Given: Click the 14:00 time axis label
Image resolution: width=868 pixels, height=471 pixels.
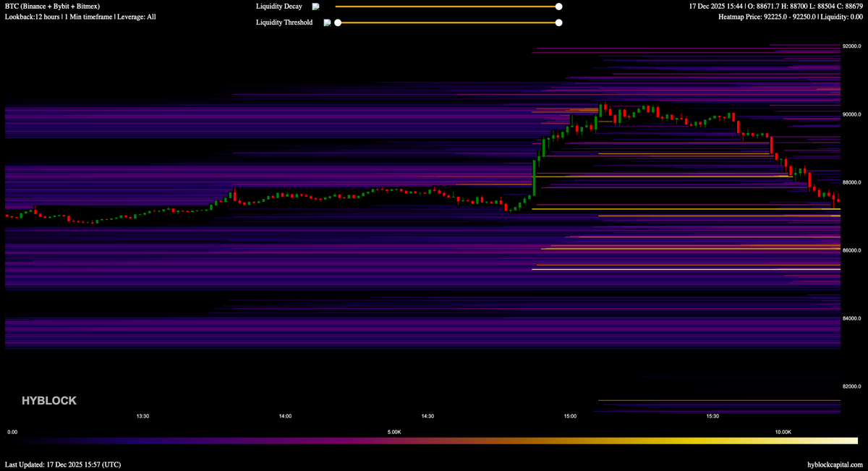Looking at the screenshot, I should point(285,416).
